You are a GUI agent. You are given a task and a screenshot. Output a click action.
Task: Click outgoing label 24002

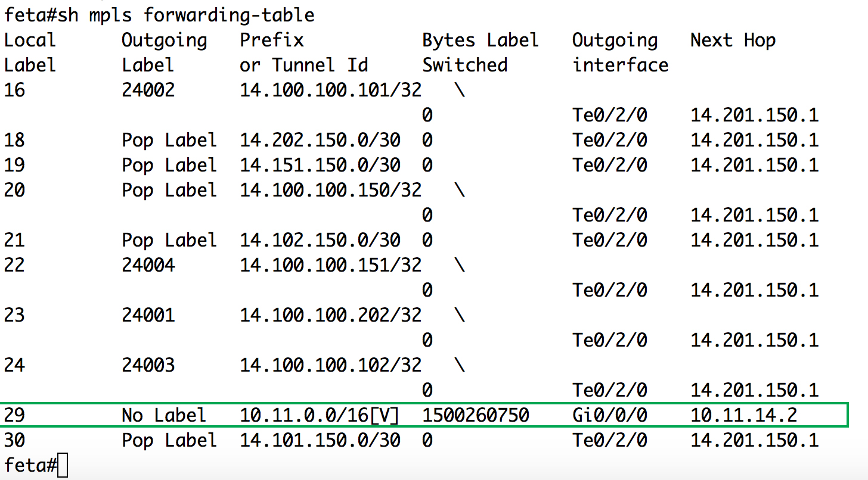point(148,91)
